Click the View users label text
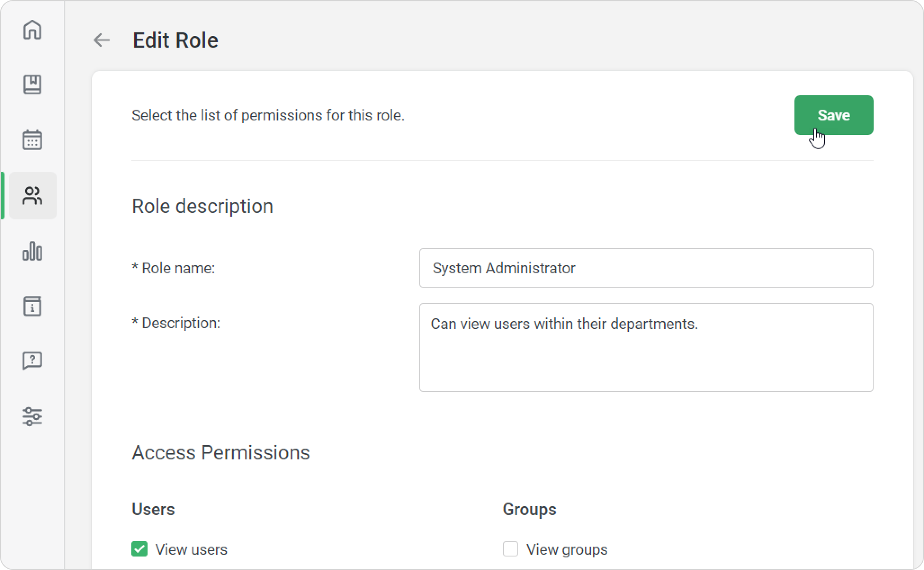The image size is (924, 570). point(191,549)
